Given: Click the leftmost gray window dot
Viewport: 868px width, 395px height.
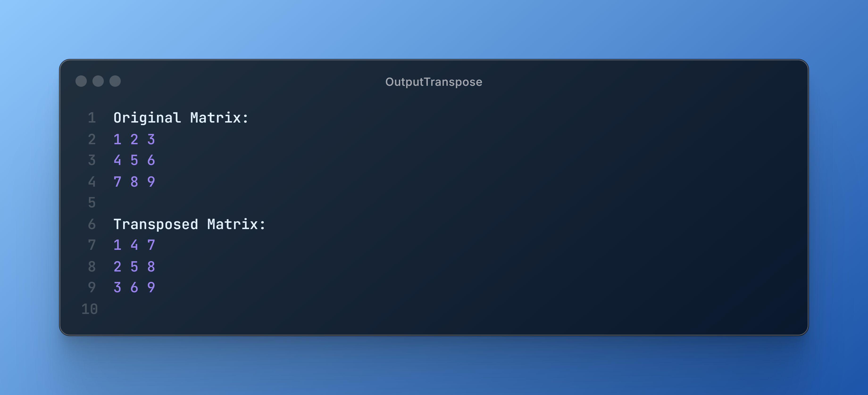Looking at the screenshot, I should (x=81, y=81).
